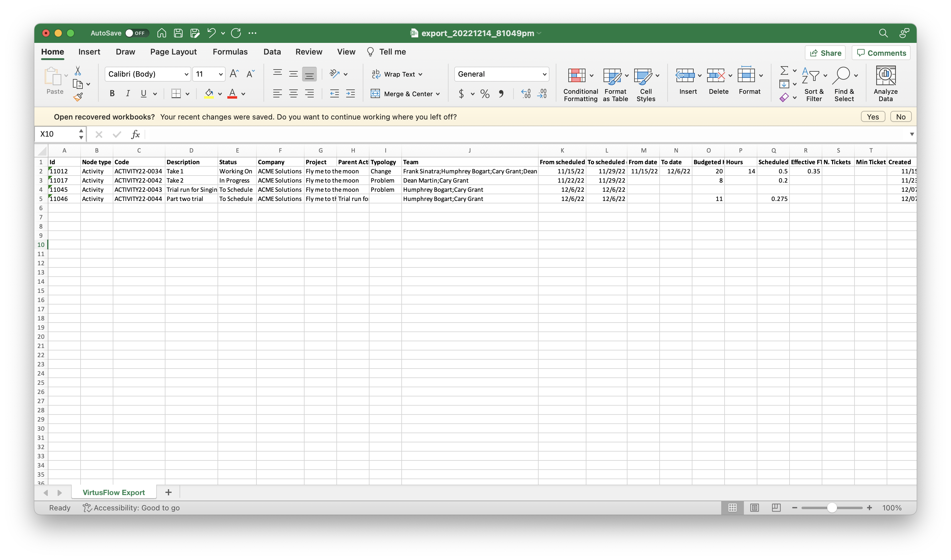Increase font size with large A icon
The image size is (951, 560).
click(x=234, y=74)
